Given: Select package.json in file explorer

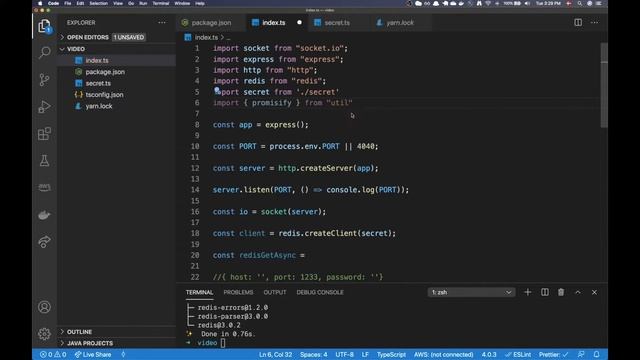Looking at the screenshot, I should pyautogui.click(x=105, y=72).
